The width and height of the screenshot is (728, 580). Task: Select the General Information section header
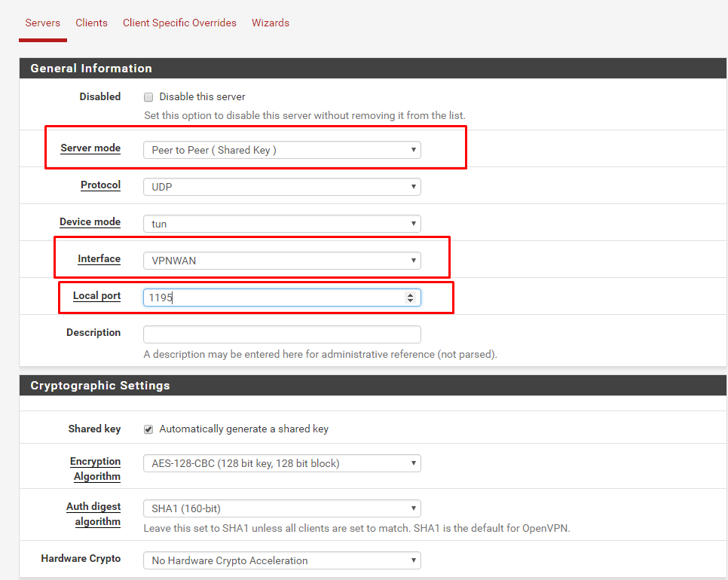373,69
